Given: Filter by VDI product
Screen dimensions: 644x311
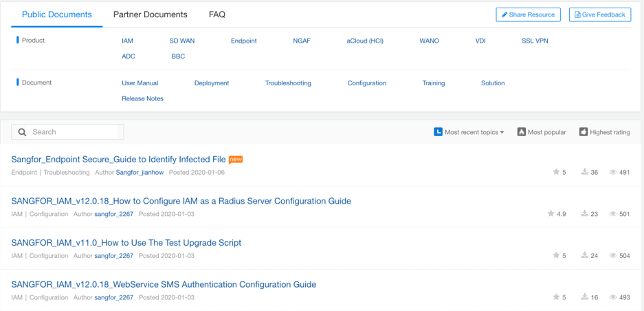Looking at the screenshot, I should [x=480, y=41].
